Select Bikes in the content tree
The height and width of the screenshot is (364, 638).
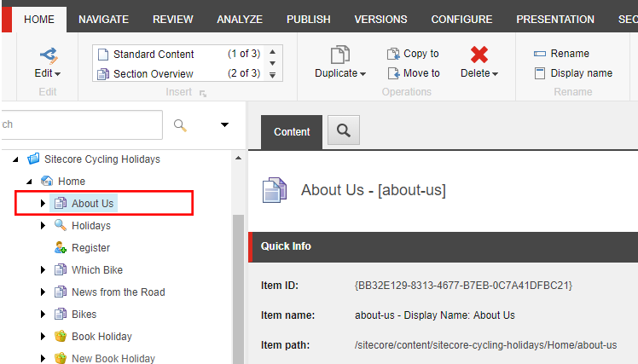pos(84,315)
